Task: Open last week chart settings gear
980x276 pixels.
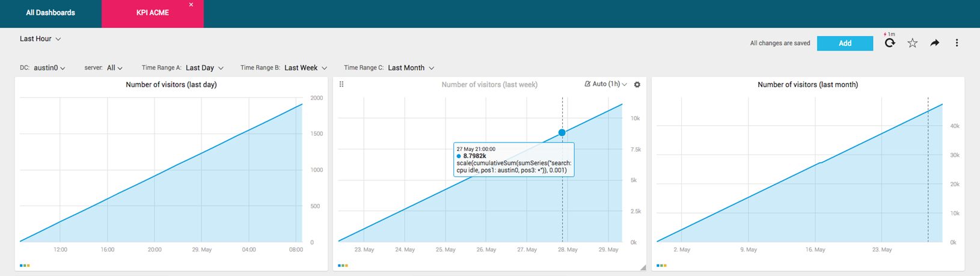Action: (x=637, y=85)
